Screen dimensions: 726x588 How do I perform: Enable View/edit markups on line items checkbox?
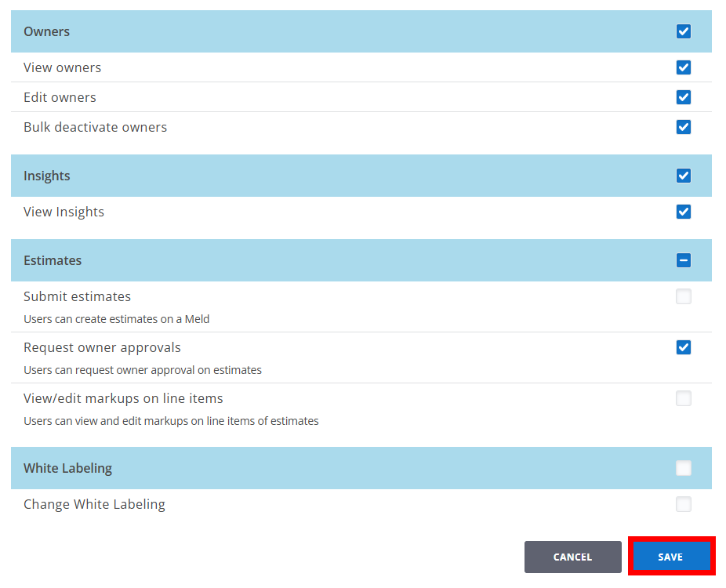[x=683, y=398]
